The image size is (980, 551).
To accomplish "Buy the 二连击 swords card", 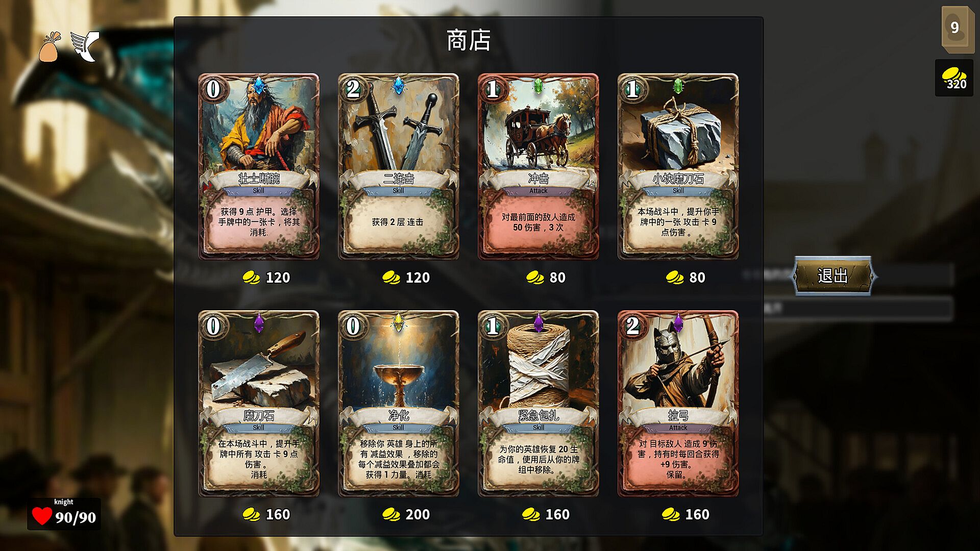I will (399, 166).
